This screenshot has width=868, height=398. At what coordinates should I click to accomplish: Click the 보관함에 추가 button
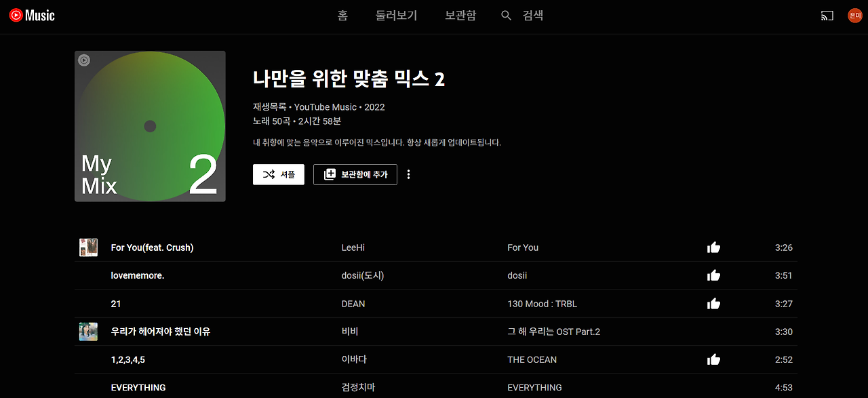pyautogui.click(x=355, y=174)
